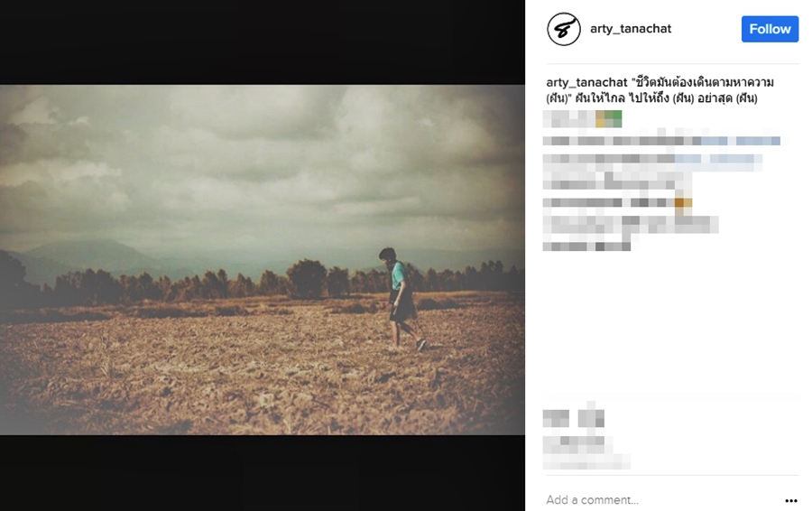Screen dimensions: 812x511
Task: Click the Thai caption text
Action: pos(660,90)
